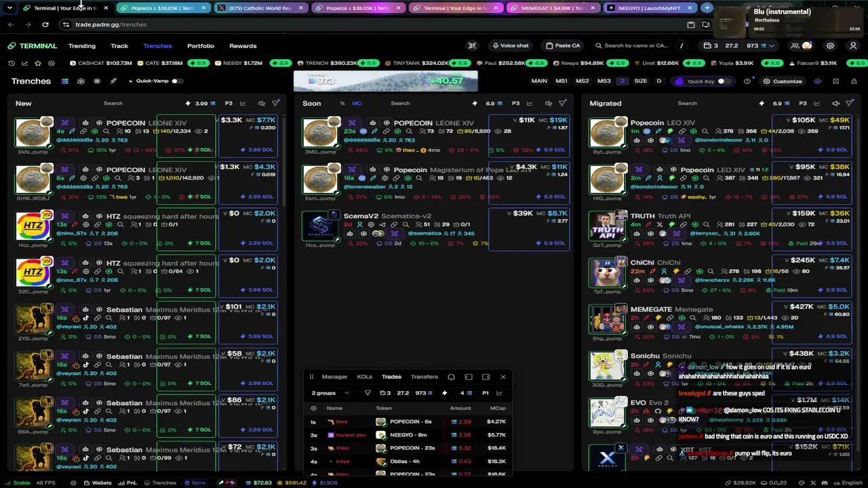Image resolution: width=868 pixels, height=488 pixels.
Task: Open the Voice chat panel
Action: pos(509,45)
